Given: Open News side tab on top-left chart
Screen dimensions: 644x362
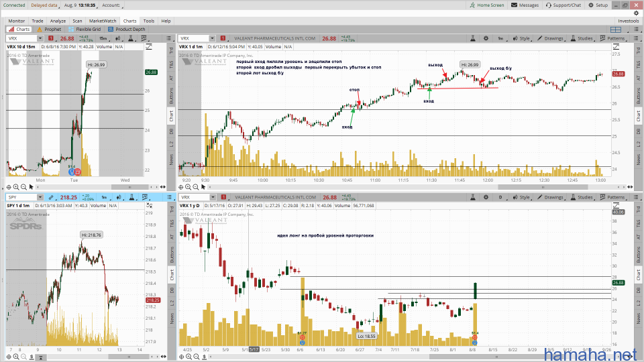Looking at the screenshot, I should (172, 160).
